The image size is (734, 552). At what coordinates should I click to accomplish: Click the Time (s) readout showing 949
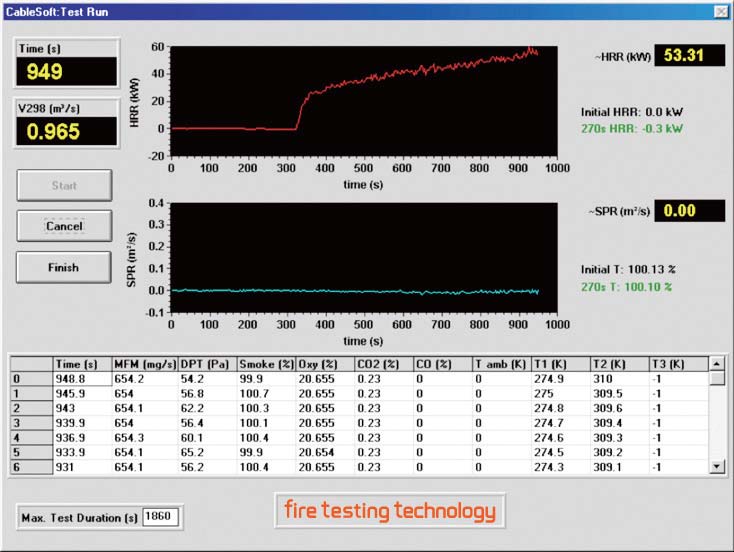click(x=66, y=72)
